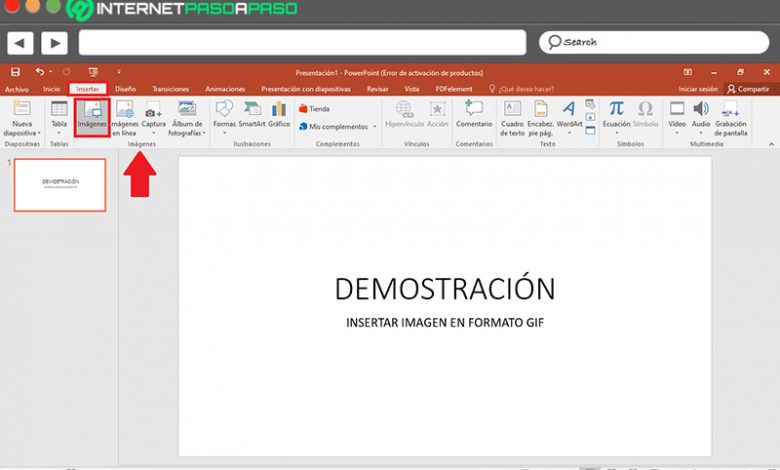Click the Imágenes button in the ribbon
Screen dimensions: 780x470
click(x=92, y=117)
